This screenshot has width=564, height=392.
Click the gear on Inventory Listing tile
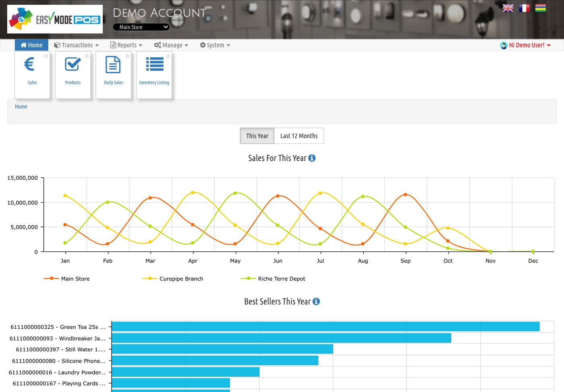pyautogui.click(x=168, y=56)
